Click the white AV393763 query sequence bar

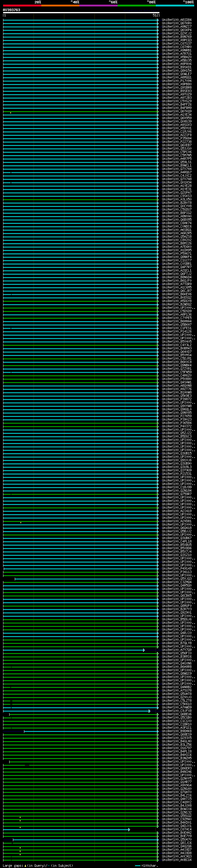click(x=81, y=12)
